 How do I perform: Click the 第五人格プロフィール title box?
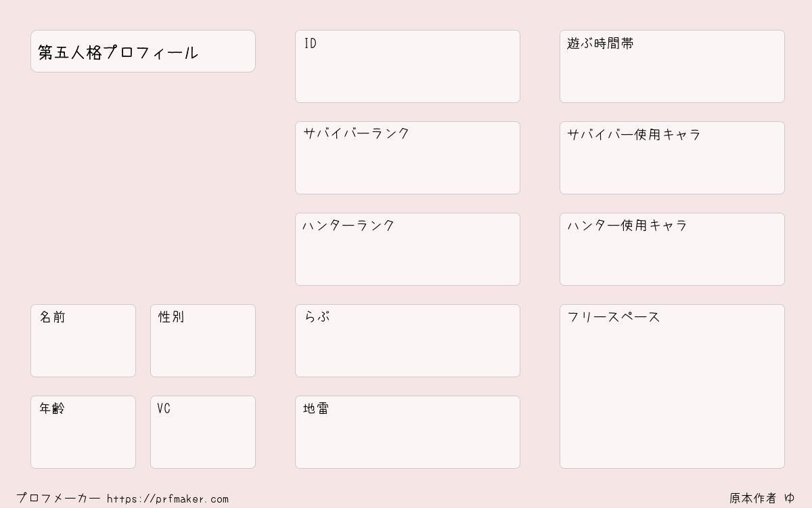click(x=143, y=51)
